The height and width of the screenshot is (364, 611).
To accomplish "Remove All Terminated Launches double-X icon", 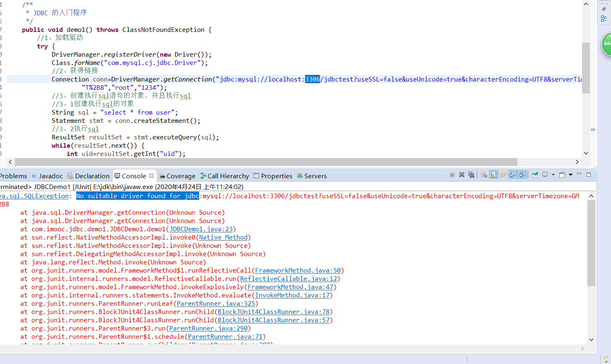I will coord(471,175).
